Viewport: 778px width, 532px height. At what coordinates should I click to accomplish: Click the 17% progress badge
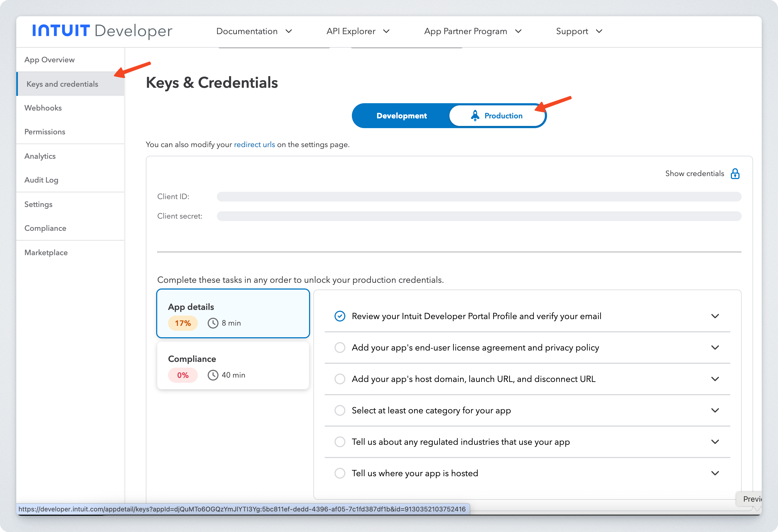pos(183,323)
